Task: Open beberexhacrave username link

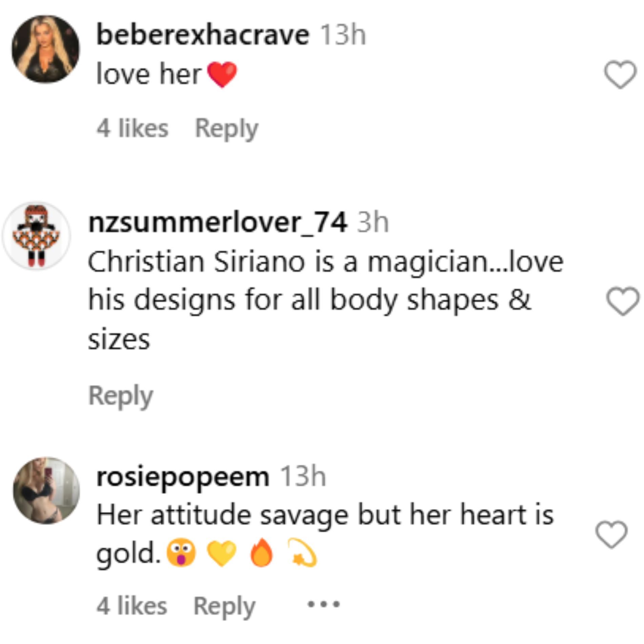Action: coord(203,35)
